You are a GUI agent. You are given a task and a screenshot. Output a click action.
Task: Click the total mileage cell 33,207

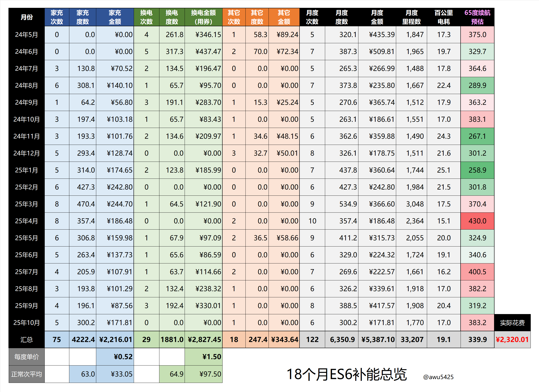pyautogui.click(x=412, y=339)
